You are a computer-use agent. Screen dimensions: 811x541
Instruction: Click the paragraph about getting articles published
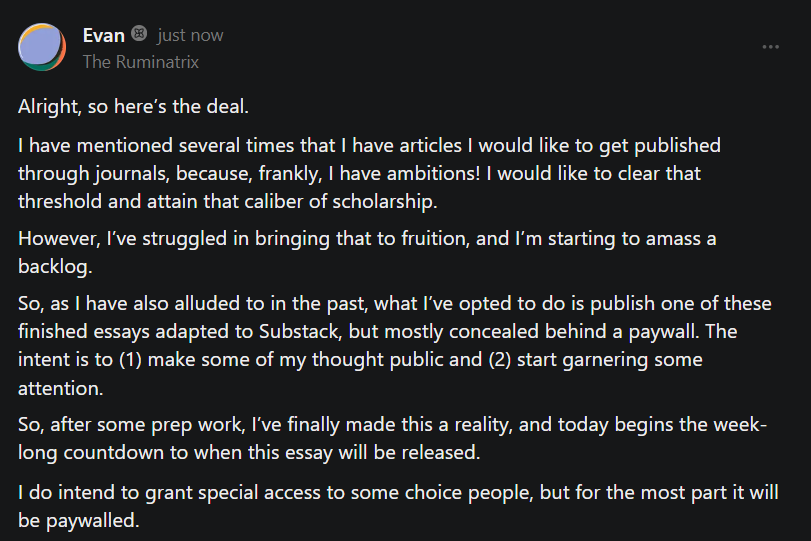point(369,173)
